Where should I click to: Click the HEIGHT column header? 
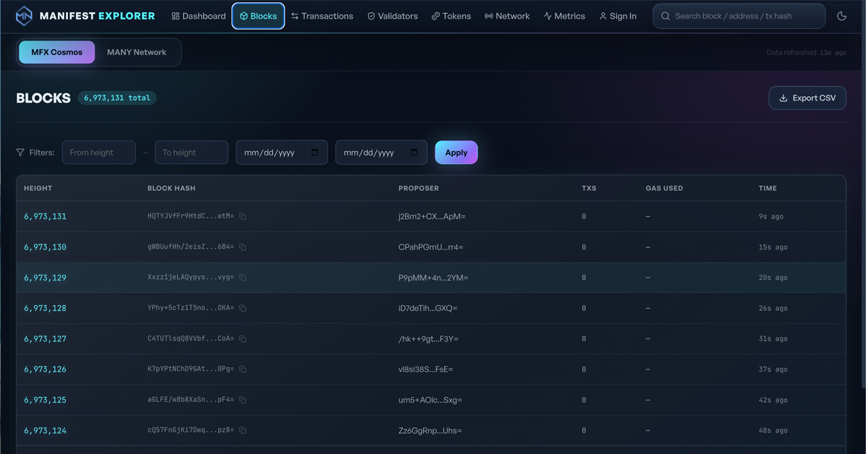point(38,188)
